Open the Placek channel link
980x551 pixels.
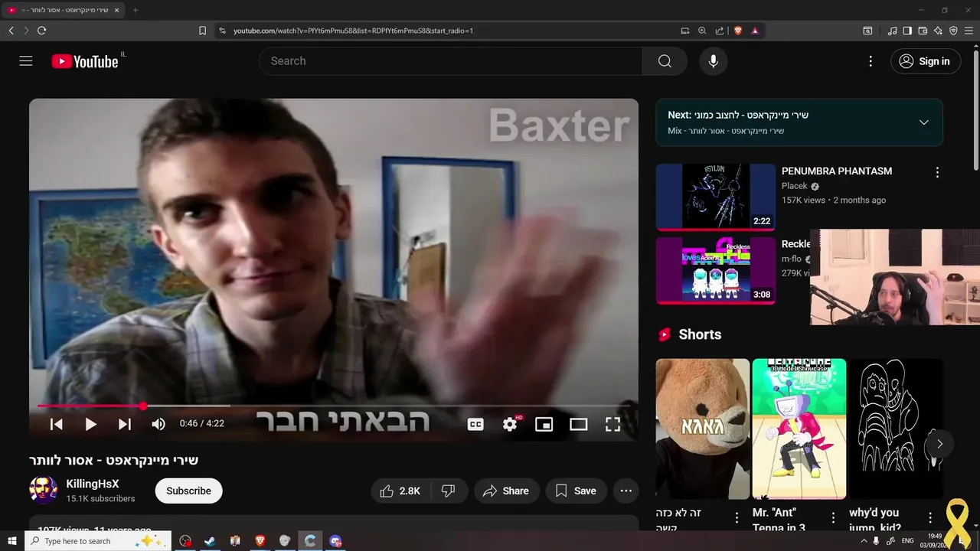[795, 186]
